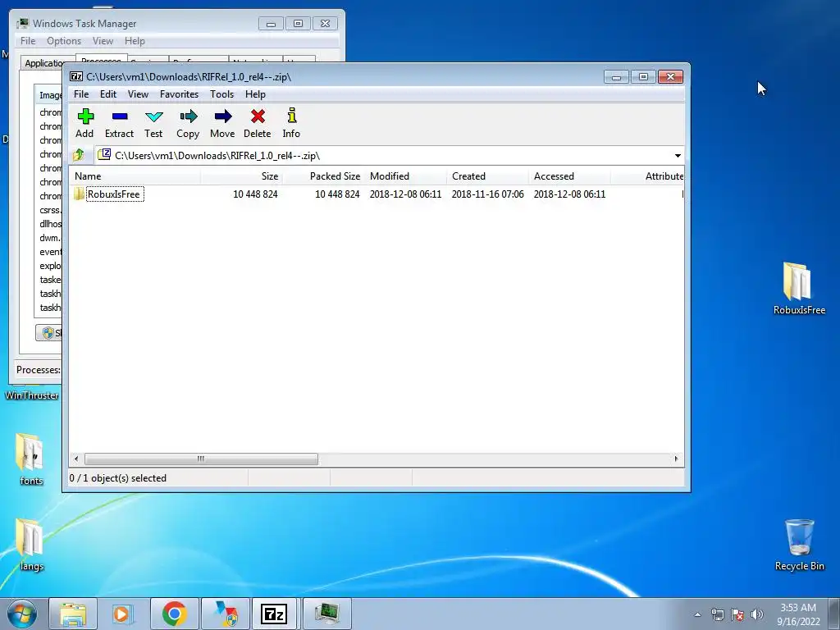Open Task Manager File menu
The width and height of the screenshot is (840, 630).
pos(28,41)
